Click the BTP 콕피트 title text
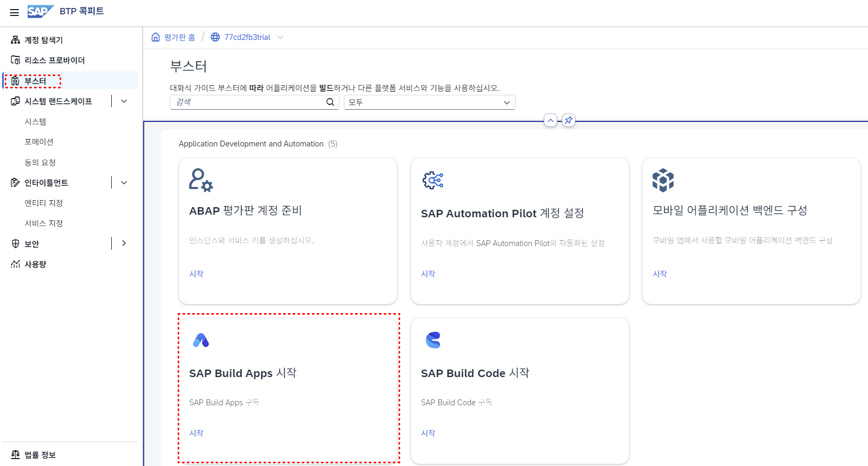The height and width of the screenshot is (466, 868). click(x=81, y=11)
